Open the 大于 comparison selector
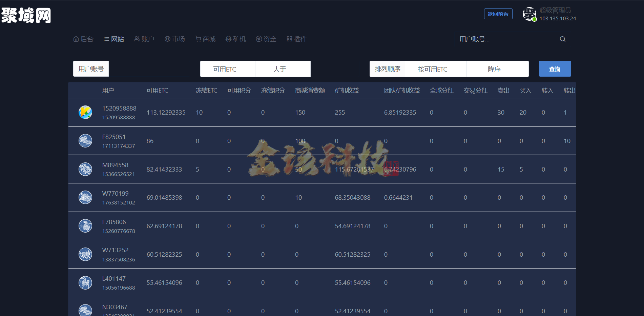Image resolution: width=644 pixels, height=316 pixels. (283, 69)
